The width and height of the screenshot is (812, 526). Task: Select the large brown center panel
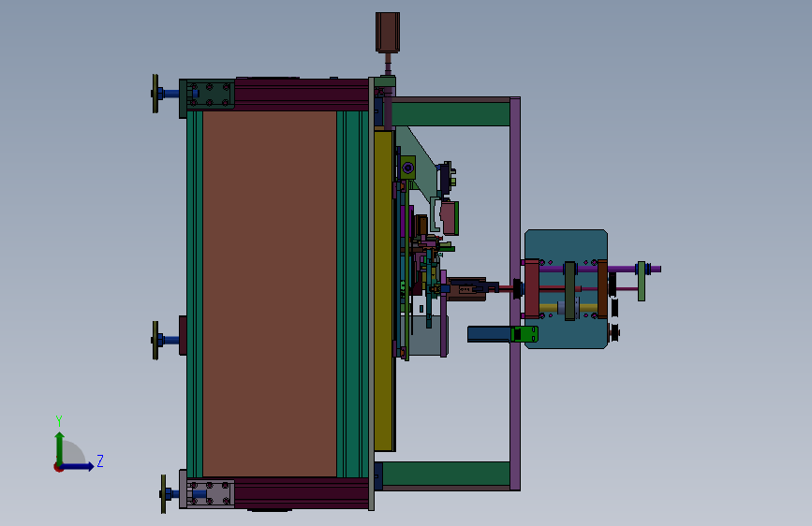coord(270,294)
